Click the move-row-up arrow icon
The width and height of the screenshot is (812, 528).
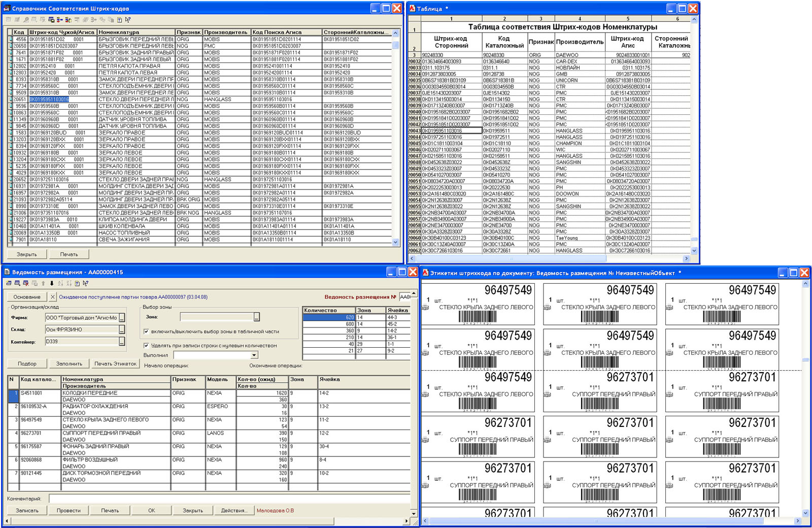(43, 283)
